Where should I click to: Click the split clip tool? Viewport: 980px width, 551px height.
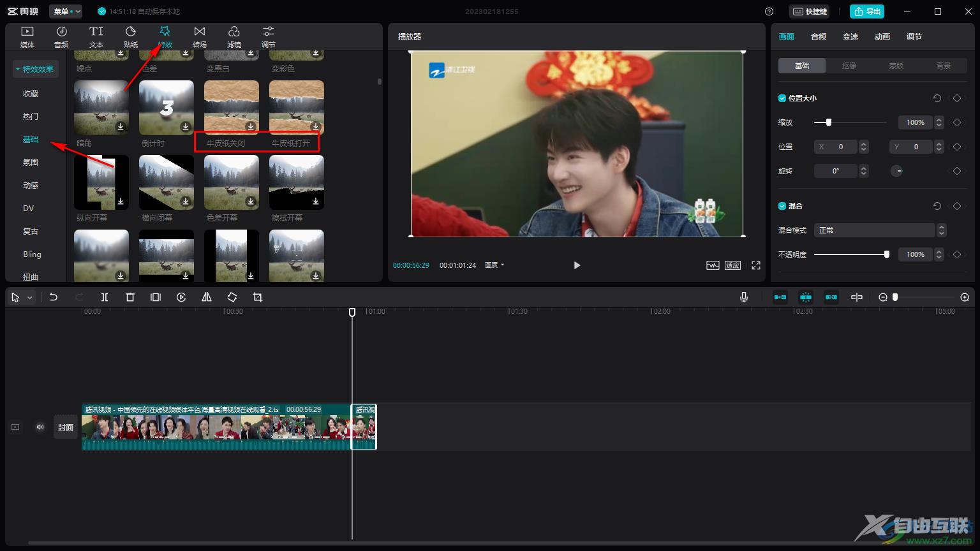pyautogui.click(x=105, y=297)
